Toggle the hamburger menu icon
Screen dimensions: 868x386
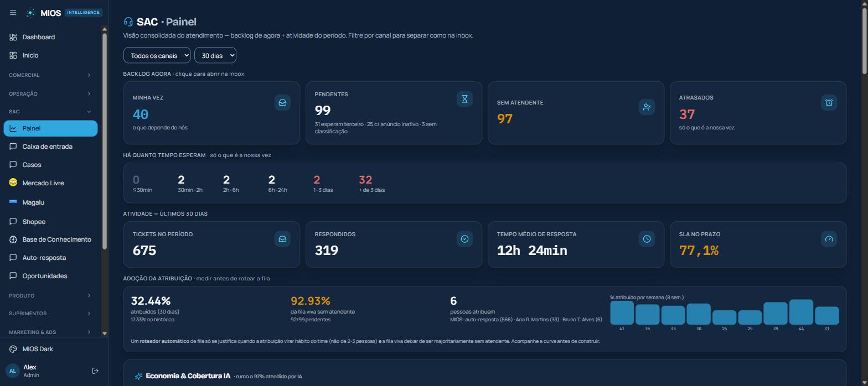click(x=13, y=13)
